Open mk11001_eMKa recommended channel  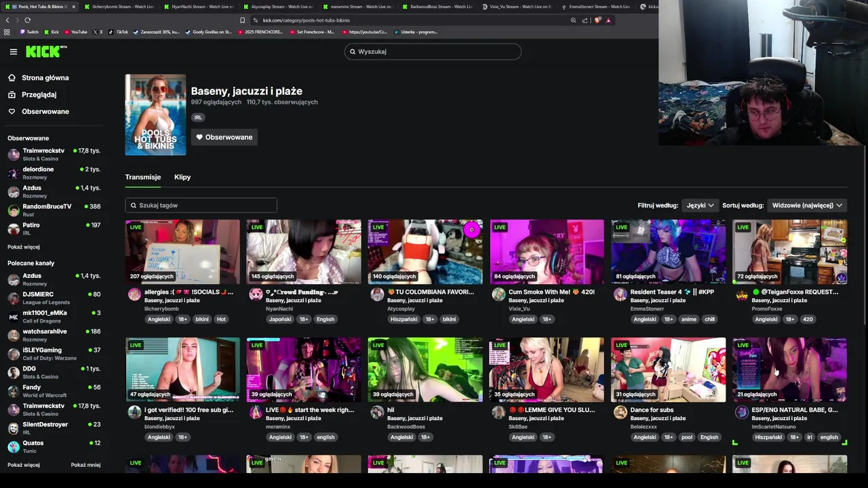(54, 317)
